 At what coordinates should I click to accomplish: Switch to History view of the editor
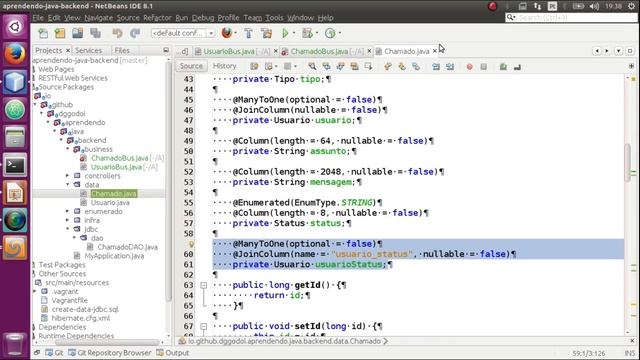[224, 66]
